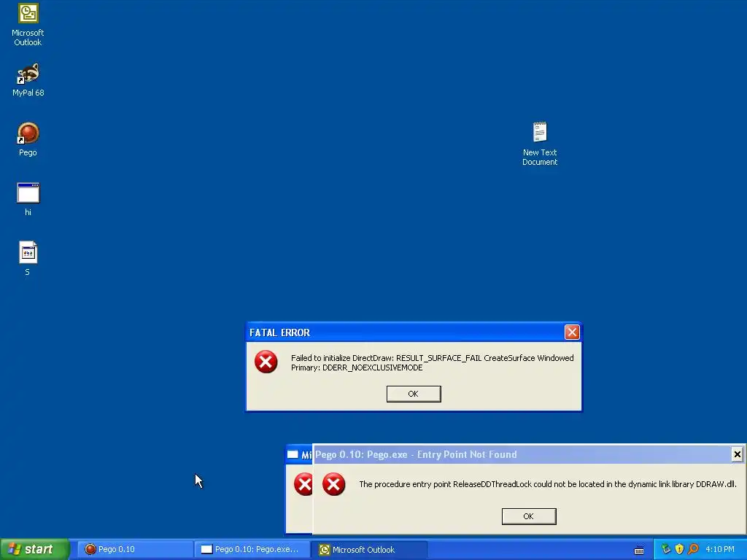Open the Security Center shield tray icon
This screenshot has height=560, width=747.
679,549
